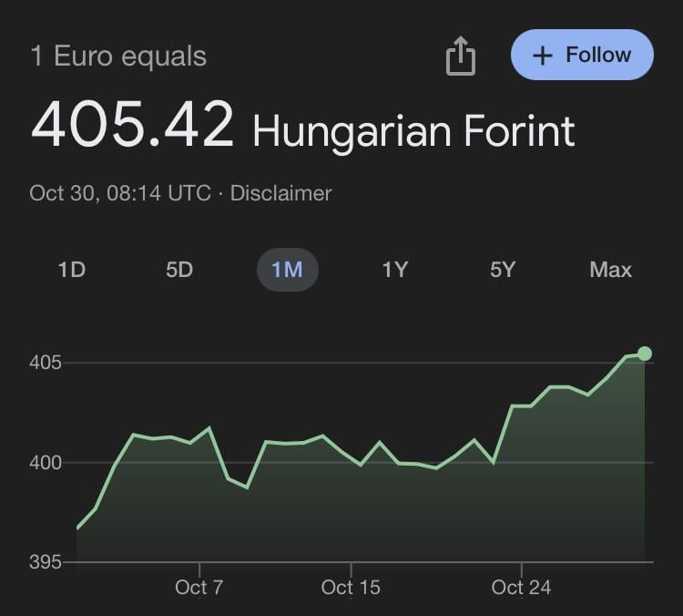The width and height of the screenshot is (683, 616).
Task: Switch chart to 5D range
Action: tap(179, 270)
